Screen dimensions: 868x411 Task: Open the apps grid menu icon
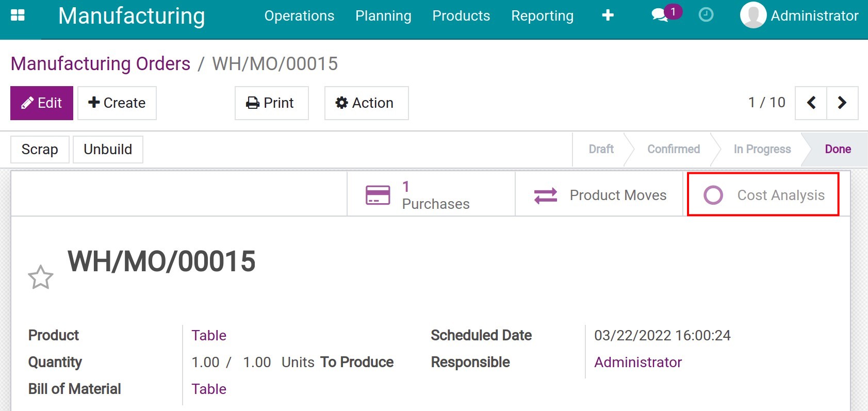18,15
